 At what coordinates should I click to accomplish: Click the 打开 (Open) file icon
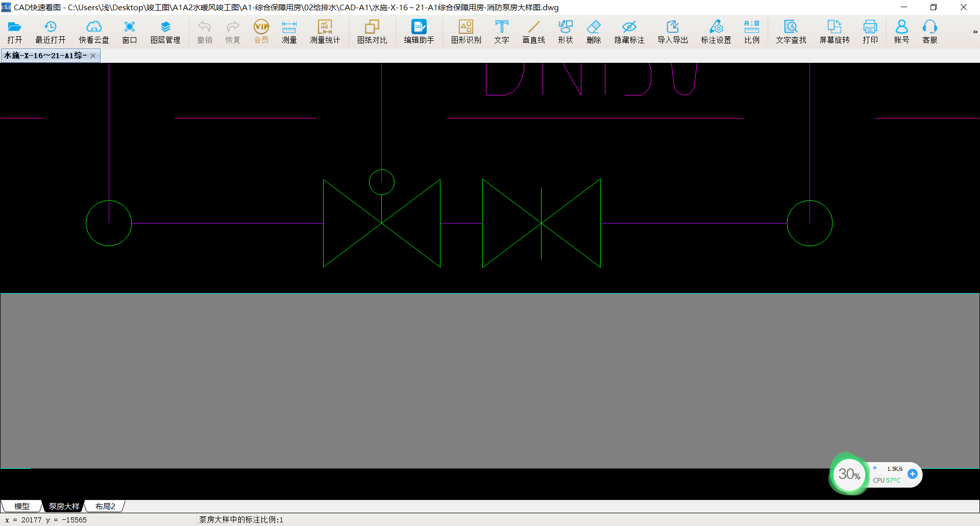pyautogui.click(x=14, y=32)
